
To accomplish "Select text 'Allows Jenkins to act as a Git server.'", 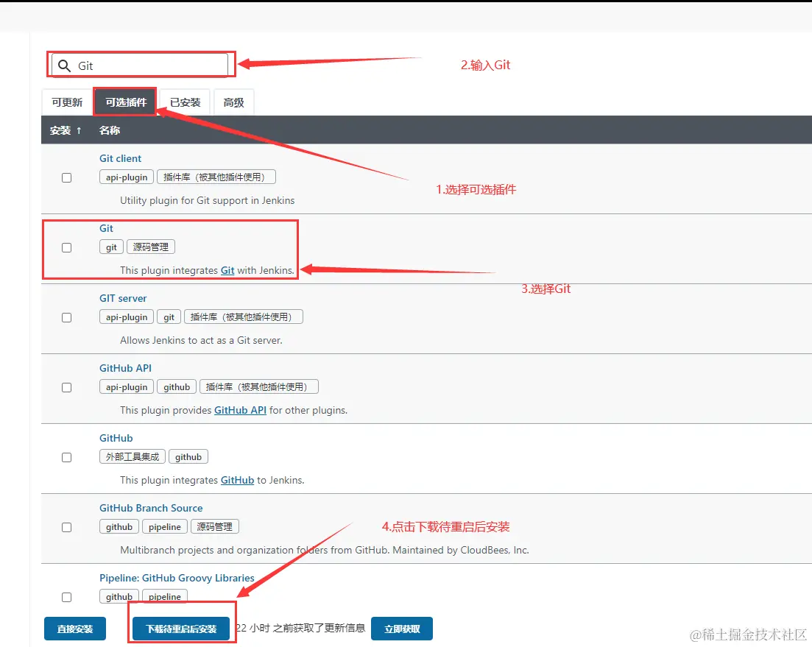I will 201,340.
